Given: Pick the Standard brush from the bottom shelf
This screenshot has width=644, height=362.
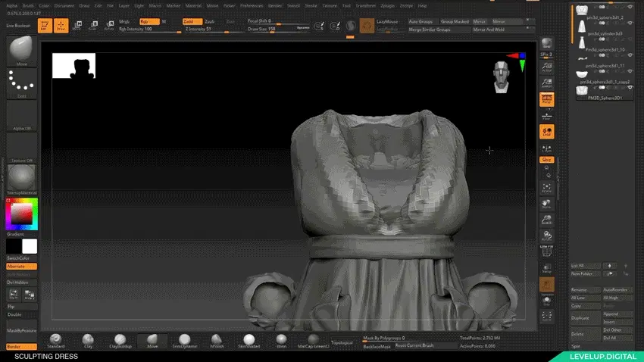Looking at the screenshot, I should tap(55, 340).
